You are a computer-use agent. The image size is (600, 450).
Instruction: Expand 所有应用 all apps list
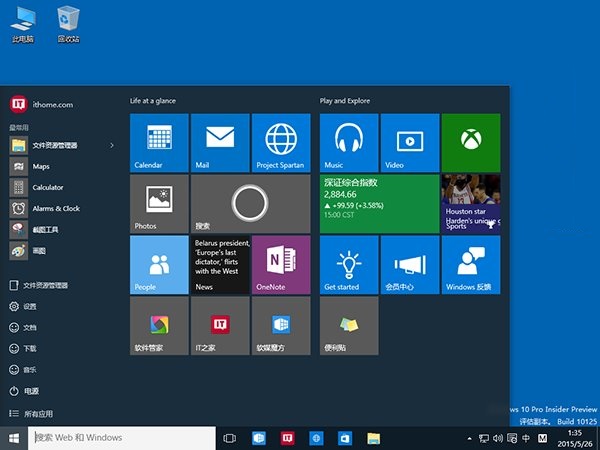(x=40, y=413)
